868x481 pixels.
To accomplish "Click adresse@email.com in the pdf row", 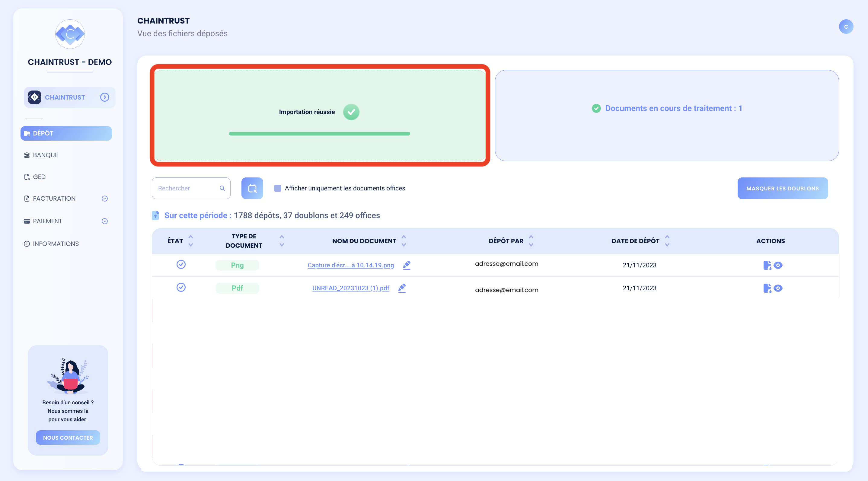I will tap(506, 290).
